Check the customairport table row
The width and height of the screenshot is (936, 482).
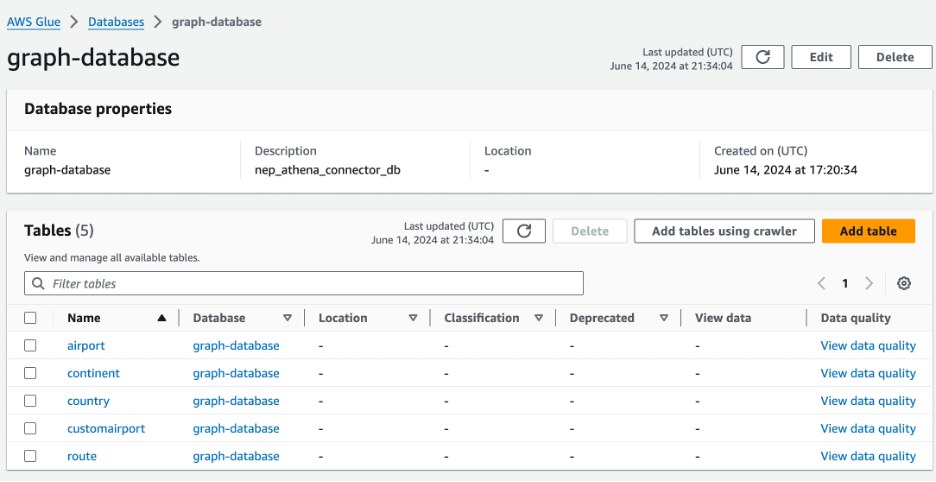(30, 429)
